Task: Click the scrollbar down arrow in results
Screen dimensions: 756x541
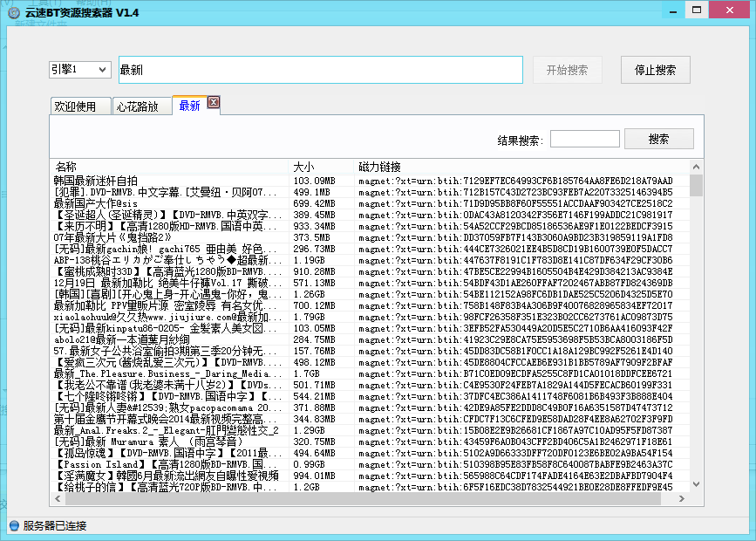Action: click(x=696, y=497)
